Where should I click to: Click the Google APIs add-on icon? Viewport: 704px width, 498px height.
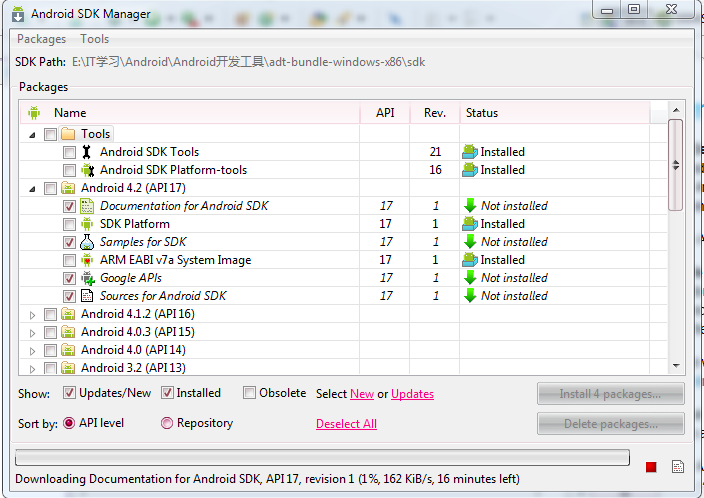point(88,278)
